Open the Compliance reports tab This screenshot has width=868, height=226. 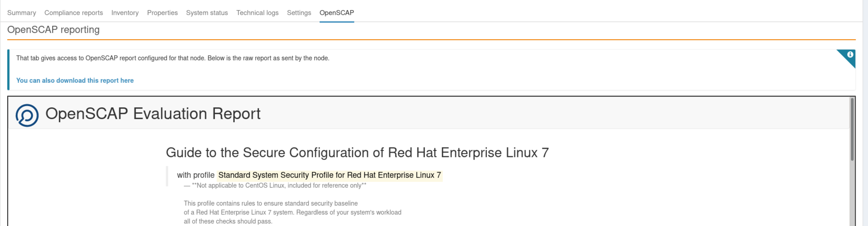click(x=73, y=13)
